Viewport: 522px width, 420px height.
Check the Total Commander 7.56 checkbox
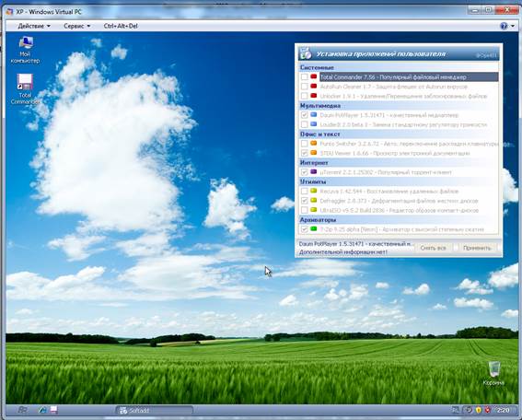[304, 77]
